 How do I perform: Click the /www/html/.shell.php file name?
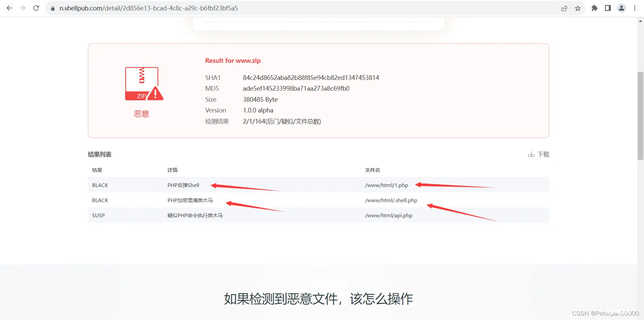point(391,200)
